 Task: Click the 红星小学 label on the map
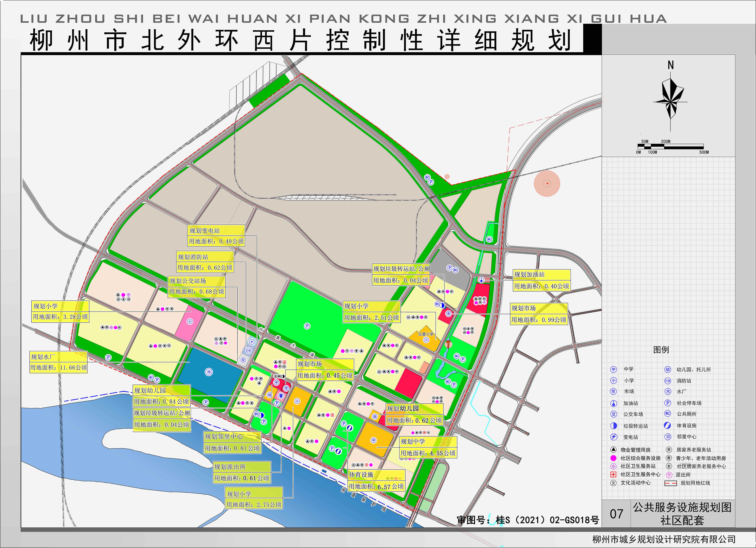[426, 334]
